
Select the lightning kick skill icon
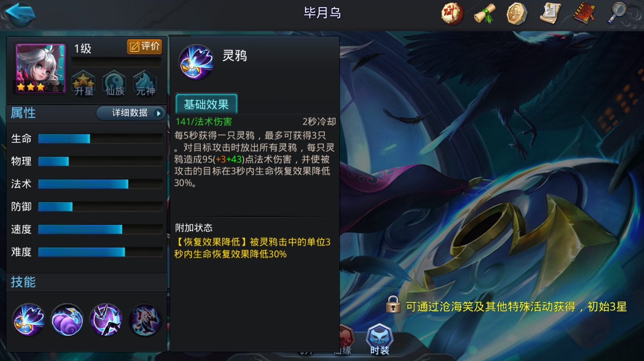[x=106, y=320]
